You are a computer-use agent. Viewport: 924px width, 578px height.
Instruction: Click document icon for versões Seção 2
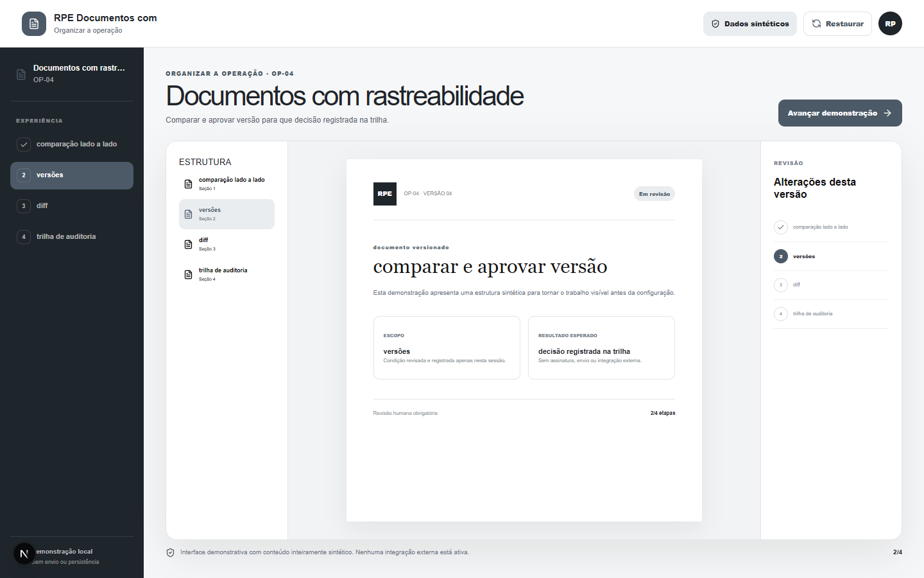tap(188, 215)
